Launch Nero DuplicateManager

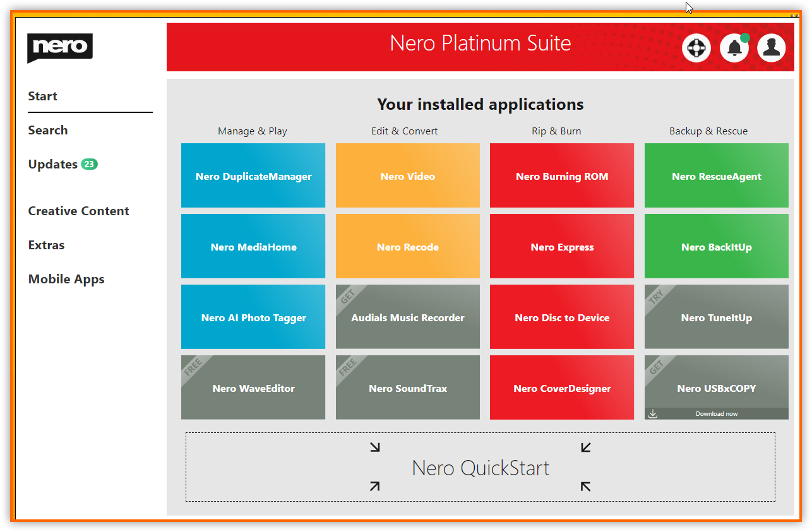(253, 175)
